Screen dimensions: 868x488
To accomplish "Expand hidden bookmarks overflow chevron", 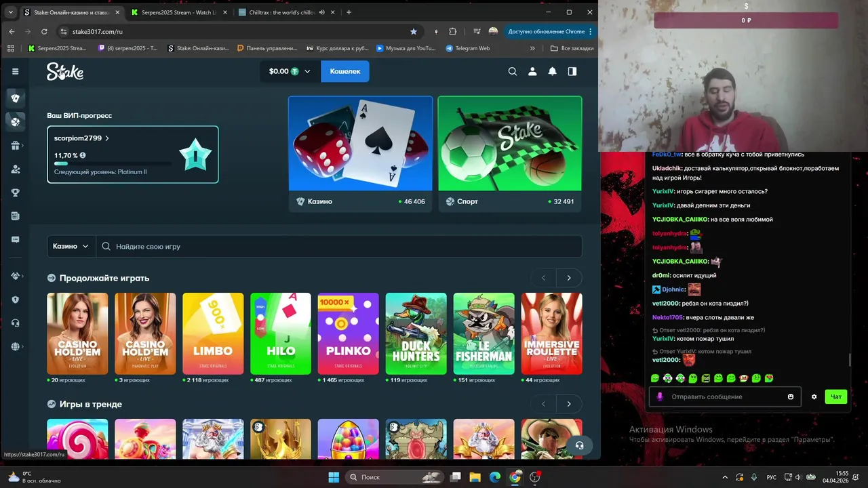I will coord(532,48).
